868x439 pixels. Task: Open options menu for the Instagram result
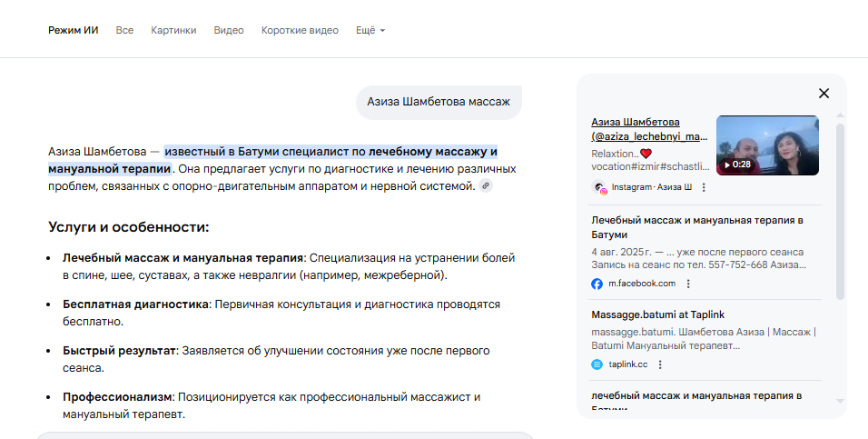704,187
